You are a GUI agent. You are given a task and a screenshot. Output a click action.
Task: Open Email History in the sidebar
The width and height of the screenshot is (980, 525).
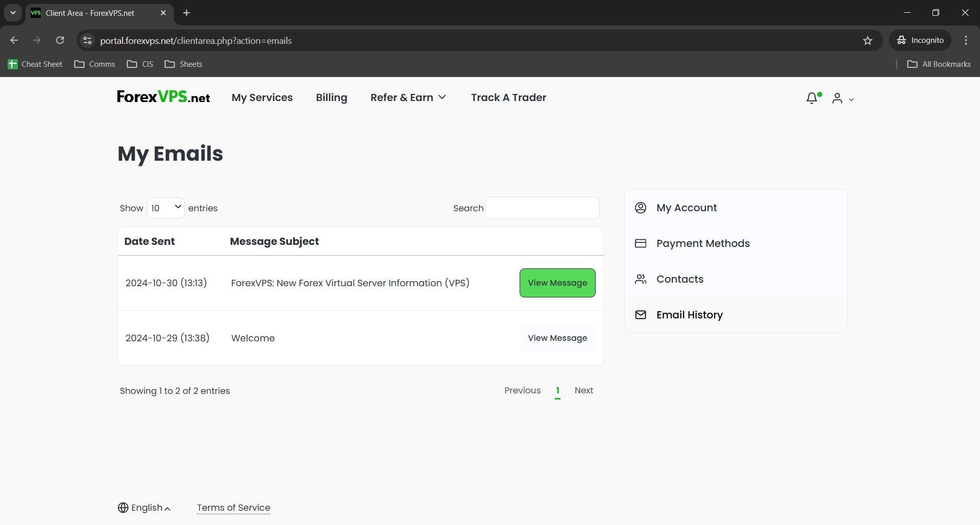(736, 315)
